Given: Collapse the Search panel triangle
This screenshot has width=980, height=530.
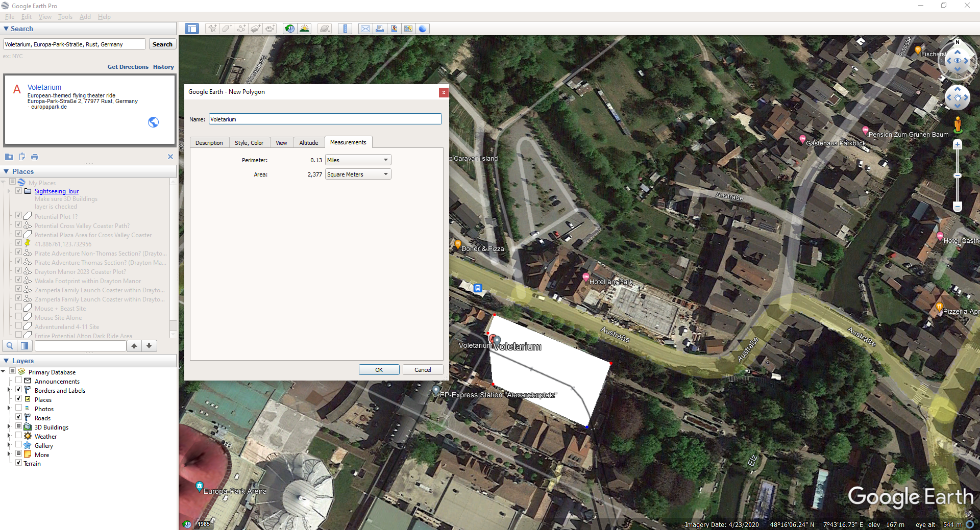Looking at the screenshot, I should (x=6, y=29).
